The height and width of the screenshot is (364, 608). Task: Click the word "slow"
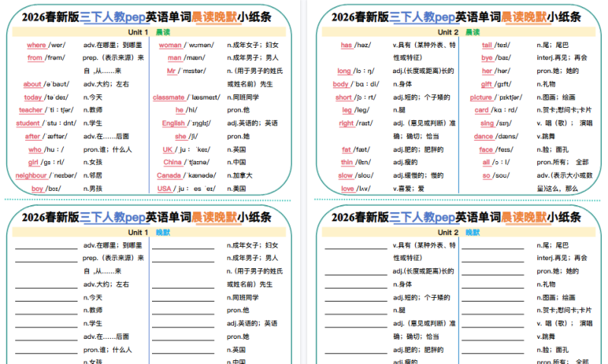[345, 176]
